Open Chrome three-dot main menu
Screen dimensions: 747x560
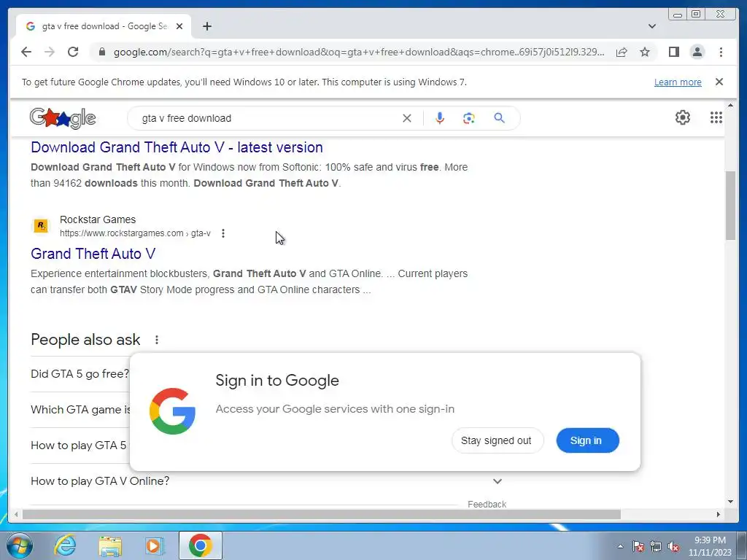[x=721, y=52]
